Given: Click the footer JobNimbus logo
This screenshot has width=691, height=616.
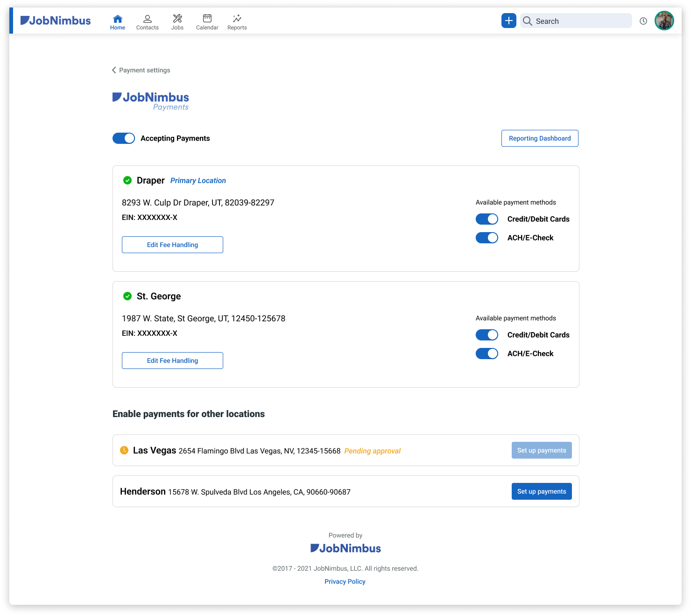Looking at the screenshot, I should [x=345, y=548].
